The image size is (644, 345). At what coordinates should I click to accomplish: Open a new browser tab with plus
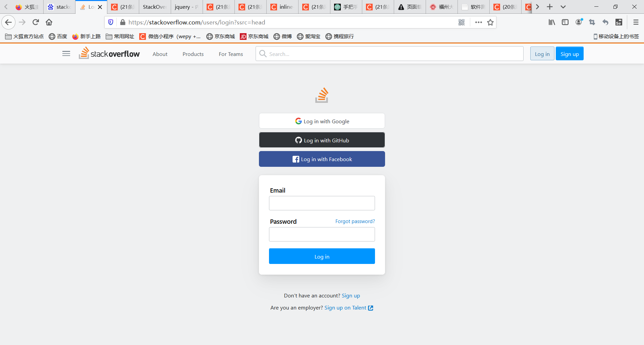(x=550, y=7)
